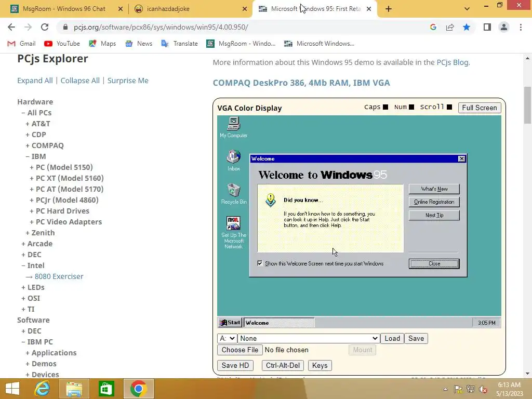Switch to MsgRoom - Windows 96 Chat tab

point(64,9)
